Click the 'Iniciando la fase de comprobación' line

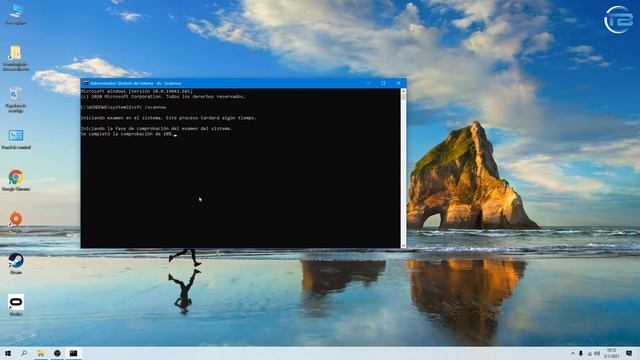coord(157,129)
